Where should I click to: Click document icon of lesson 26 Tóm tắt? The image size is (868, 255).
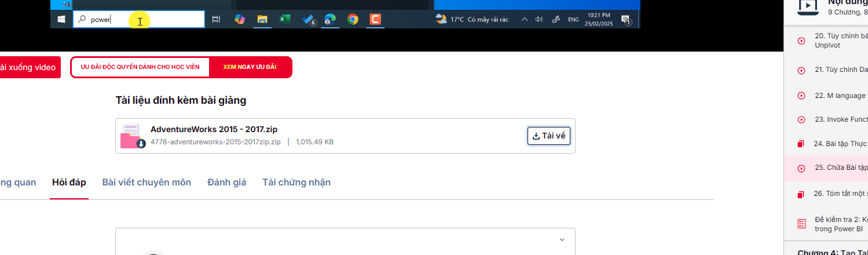tap(801, 194)
